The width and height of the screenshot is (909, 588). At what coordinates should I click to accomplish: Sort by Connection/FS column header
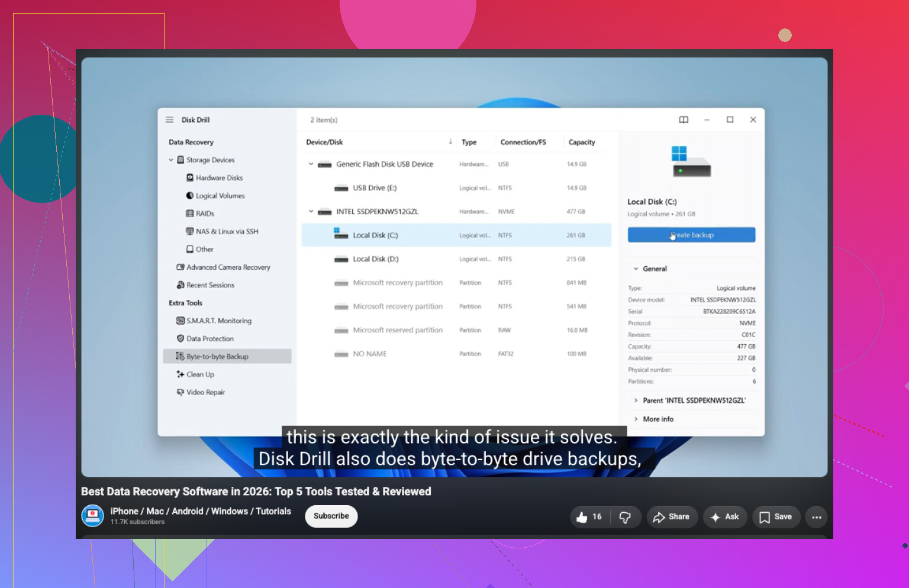coord(523,142)
